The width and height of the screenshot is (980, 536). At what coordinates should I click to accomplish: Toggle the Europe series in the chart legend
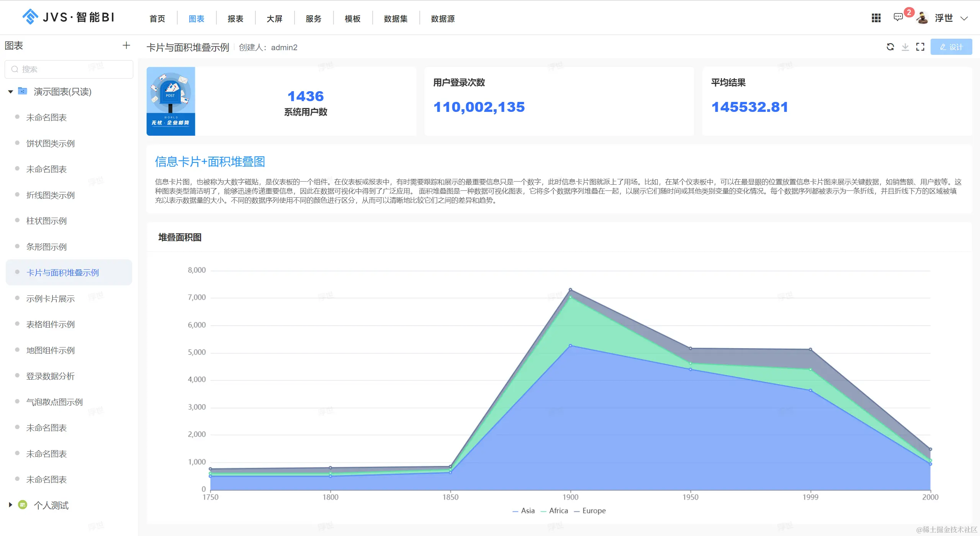click(590, 511)
